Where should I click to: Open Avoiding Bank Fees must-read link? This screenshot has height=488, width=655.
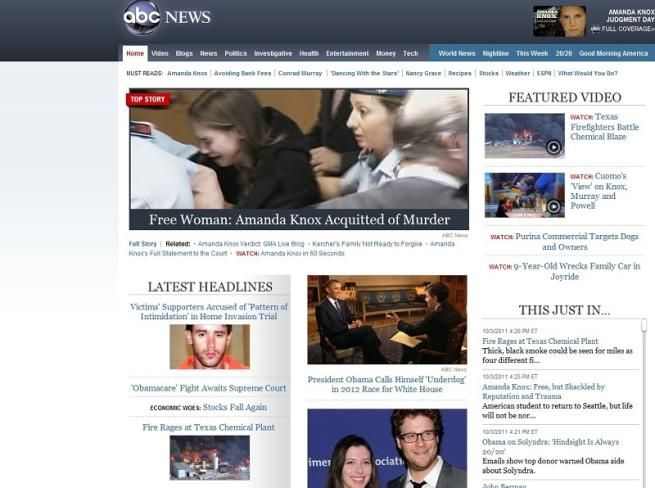point(243,73)
